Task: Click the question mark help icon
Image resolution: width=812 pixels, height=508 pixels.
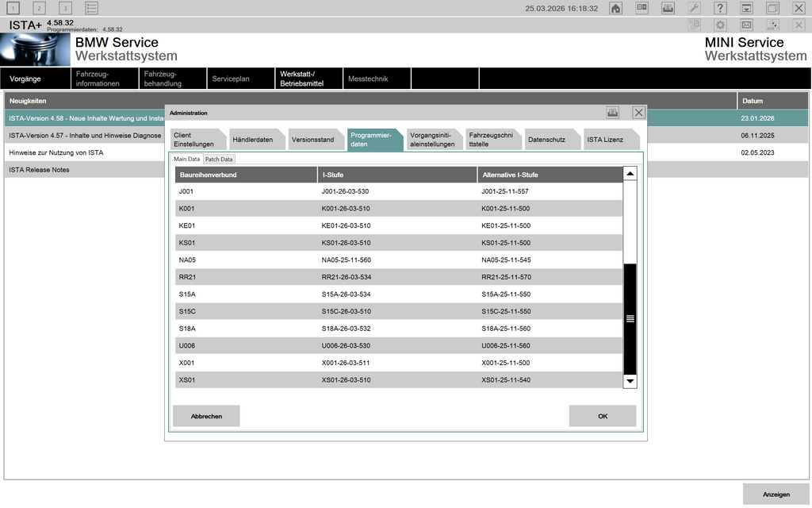Action: click(720, 8)
